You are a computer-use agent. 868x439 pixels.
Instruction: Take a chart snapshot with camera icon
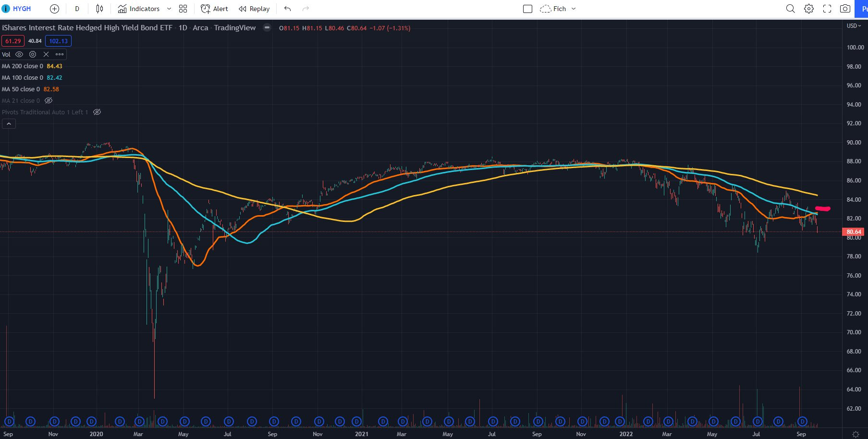(x=845, y=9)
